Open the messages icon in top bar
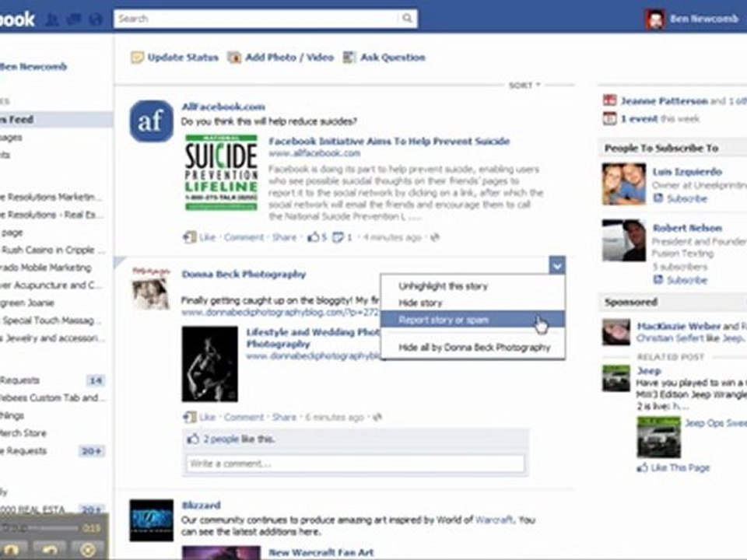Image resolution: width=747 pixels, height=560 pixels. 74,19
